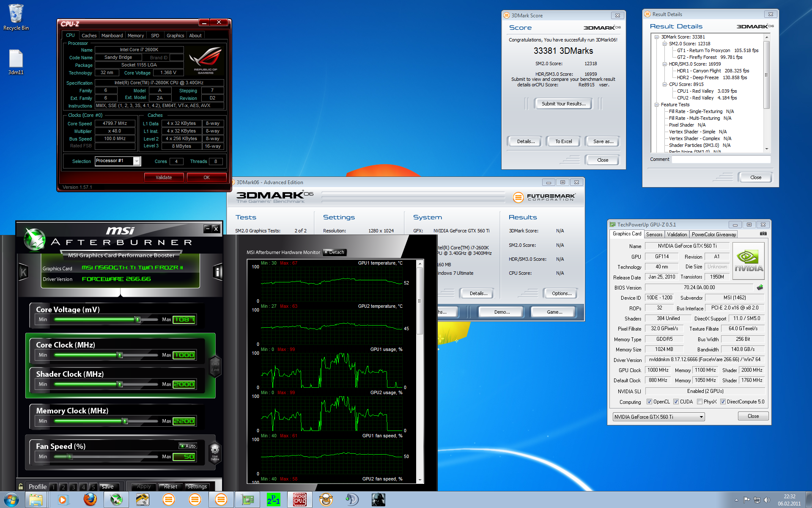Screen dimensions: 812x508
Task: Collapse the HDR/SM3.0 Score tree node
Action: [664, 64]
